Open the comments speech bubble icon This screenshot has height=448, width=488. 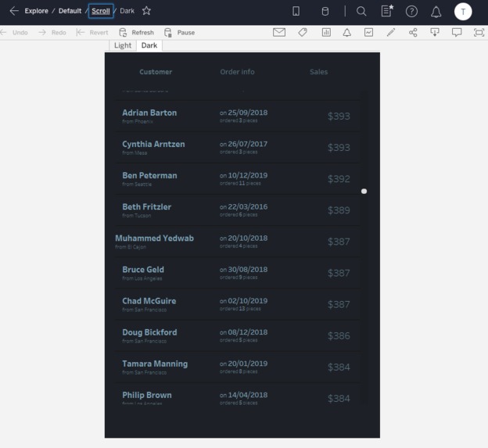coord(457,32)
